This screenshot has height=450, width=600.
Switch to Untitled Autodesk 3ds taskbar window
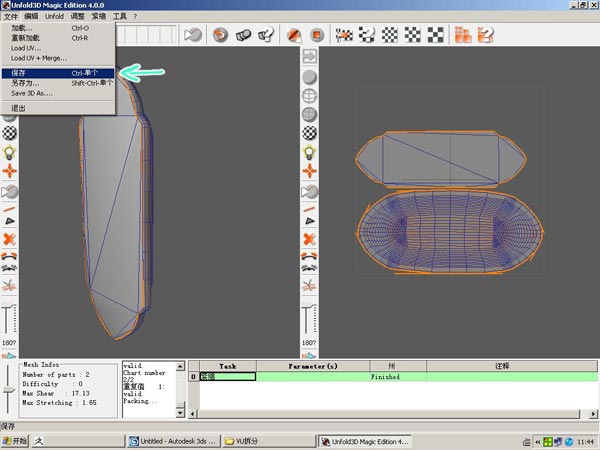click(x=174, y=441)
